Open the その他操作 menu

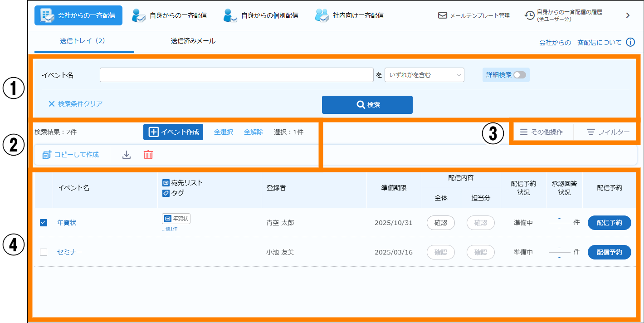tap(541, 132)
